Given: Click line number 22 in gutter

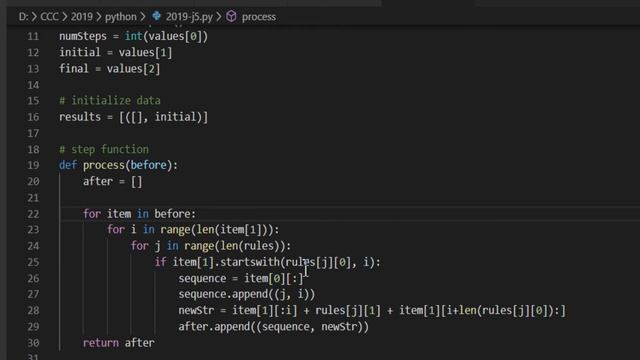Looking at the screenshot, I should 33,214.
